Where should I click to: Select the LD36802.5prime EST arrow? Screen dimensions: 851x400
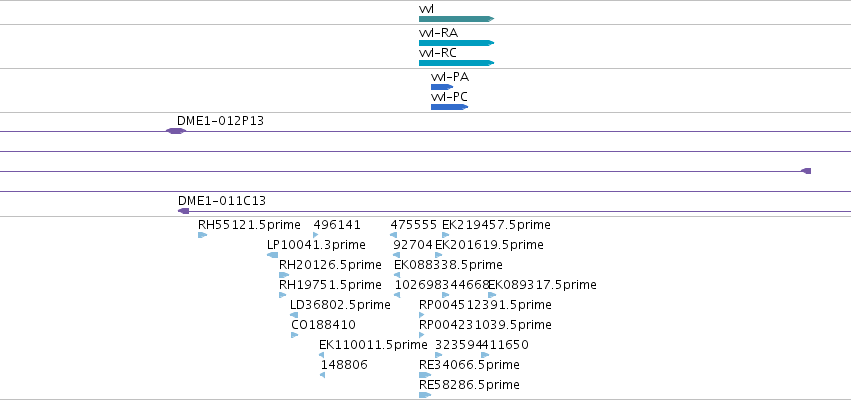point(294,315)
